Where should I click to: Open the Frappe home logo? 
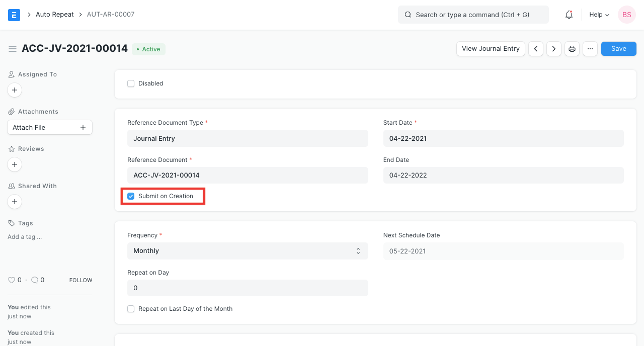pyautogui.click(x=14, y=15)
